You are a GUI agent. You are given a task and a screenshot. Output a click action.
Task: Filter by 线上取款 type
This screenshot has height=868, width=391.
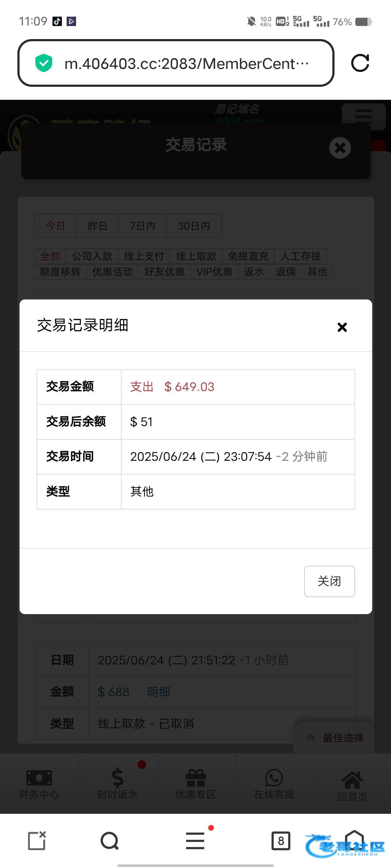[x=196, y=256]
